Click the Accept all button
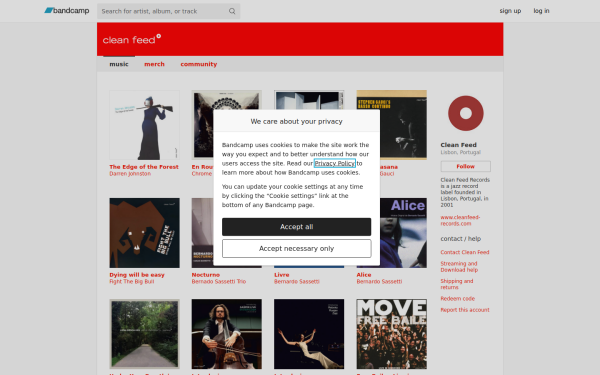The width and height of the screenshot is (600, 375). [297, 227]
